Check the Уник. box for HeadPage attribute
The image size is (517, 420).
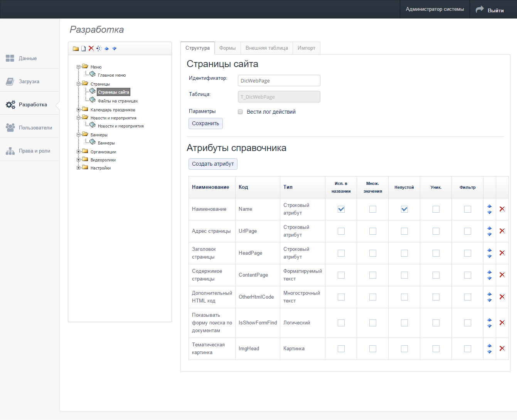tap(436, 253)
